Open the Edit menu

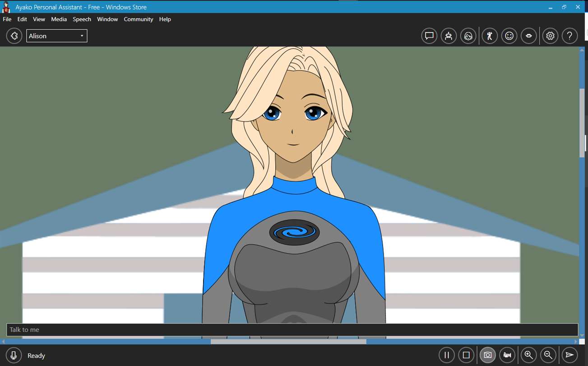pyautogui.click(x=22, y=19)
